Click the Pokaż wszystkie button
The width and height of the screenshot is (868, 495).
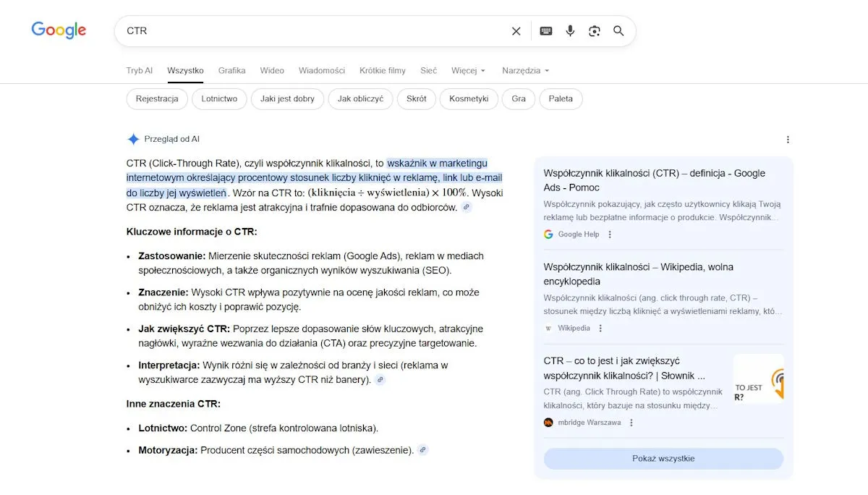point(663,459)
